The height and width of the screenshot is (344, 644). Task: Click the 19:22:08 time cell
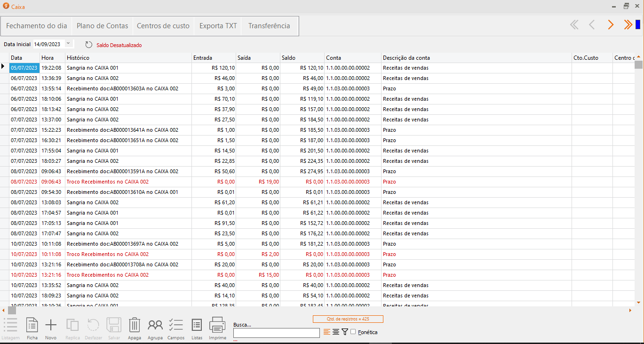(x=53, y=68)
